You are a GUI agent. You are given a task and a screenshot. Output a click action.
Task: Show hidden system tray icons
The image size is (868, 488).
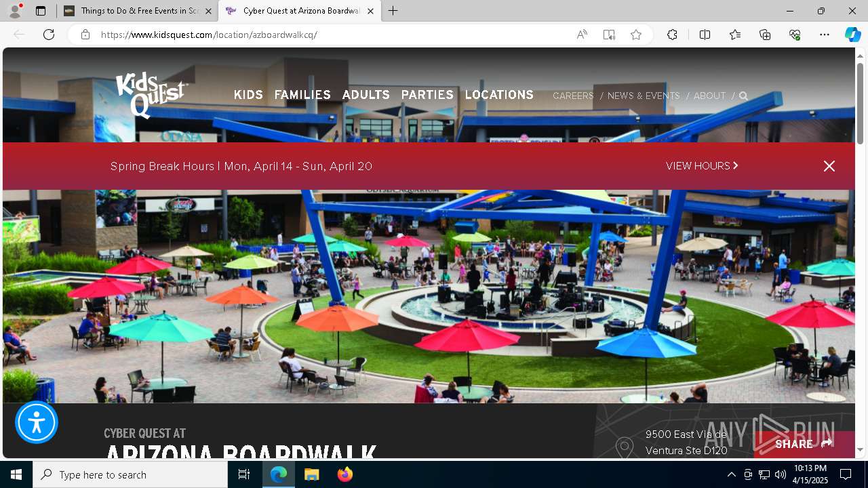[x=731, y=474]
